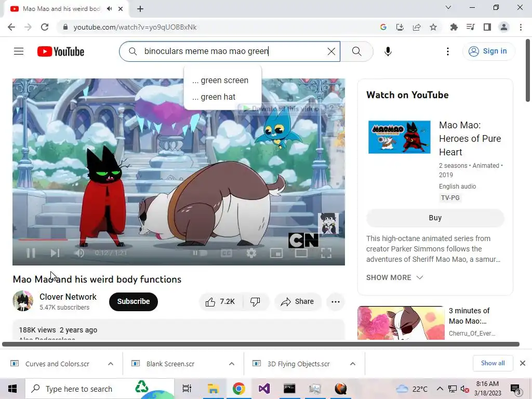The height and width of the screenshot is (399, 532).
Task: Open YouTube settings three-dot menu
Action: pos(447,51)
